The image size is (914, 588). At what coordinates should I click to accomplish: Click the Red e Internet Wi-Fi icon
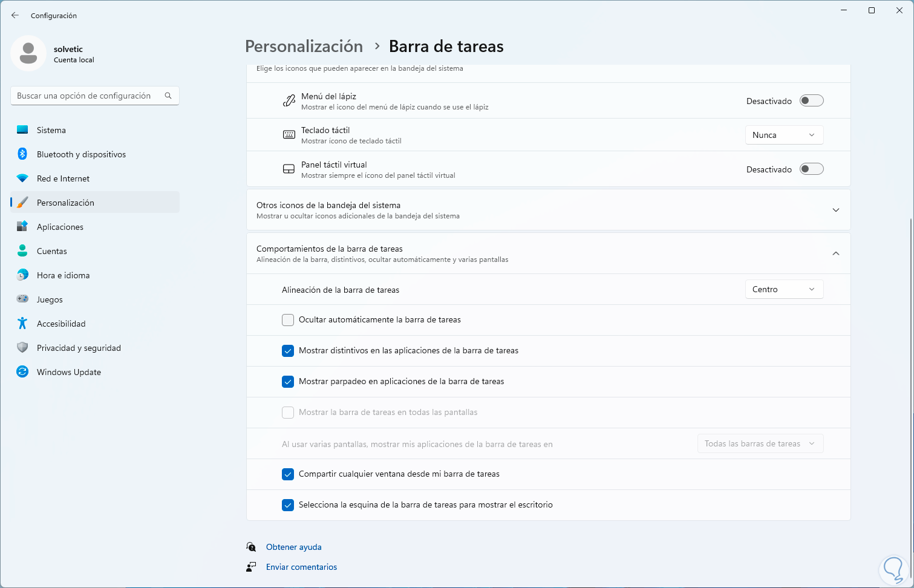click(x=22, y=178)
